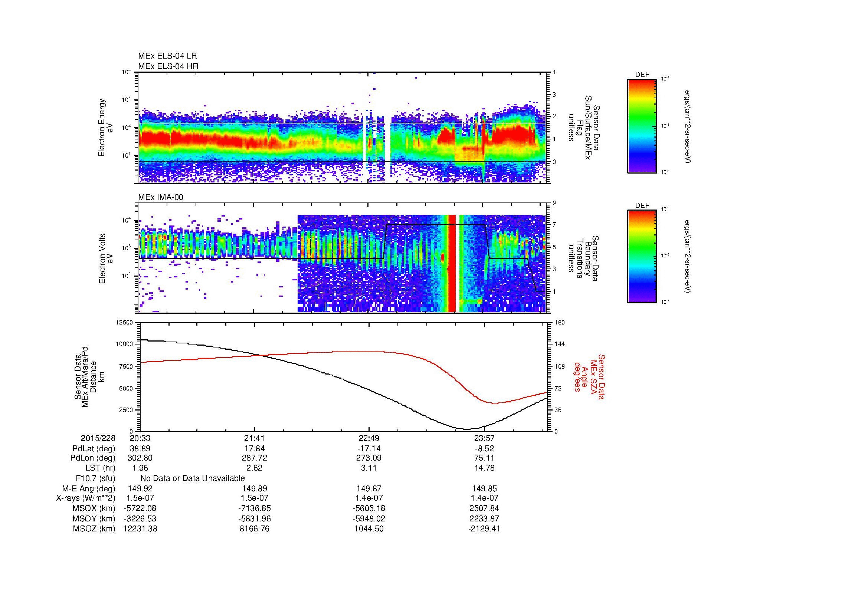Viewport: 868px width, 613px height.
Task: Click the MSOZ value 12231.38
Action: point(140,529)
